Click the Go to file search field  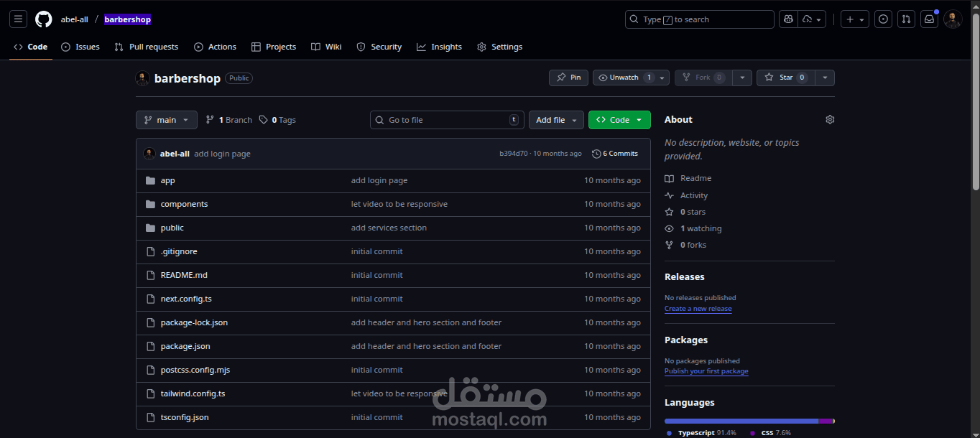click(447, 120)
